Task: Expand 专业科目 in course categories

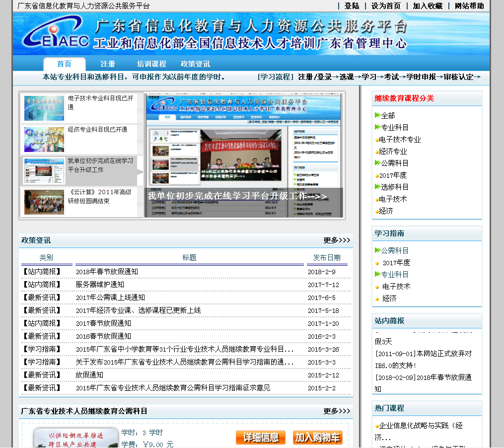Action: pyautogui.click(x=395, y=127)
